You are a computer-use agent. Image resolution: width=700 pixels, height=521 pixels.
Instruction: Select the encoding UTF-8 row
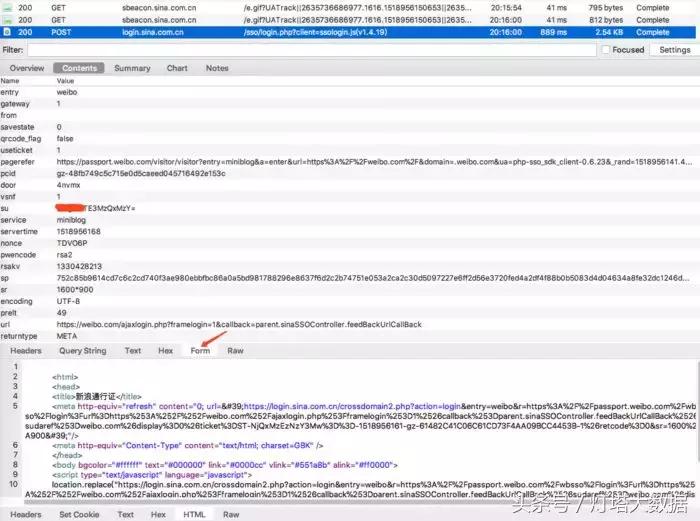click(348, 301)
